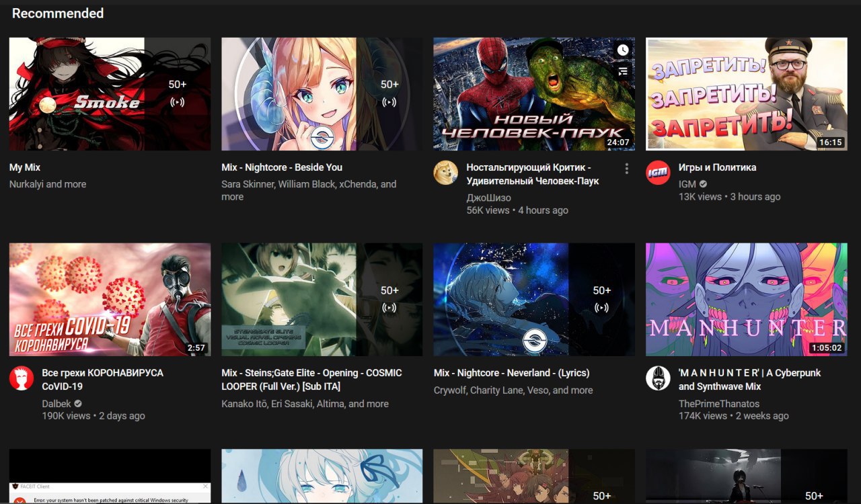861x504 pixels.
Task: Click the 50+ count on Neverland mix thumbnail
Action: pos(601,290)
